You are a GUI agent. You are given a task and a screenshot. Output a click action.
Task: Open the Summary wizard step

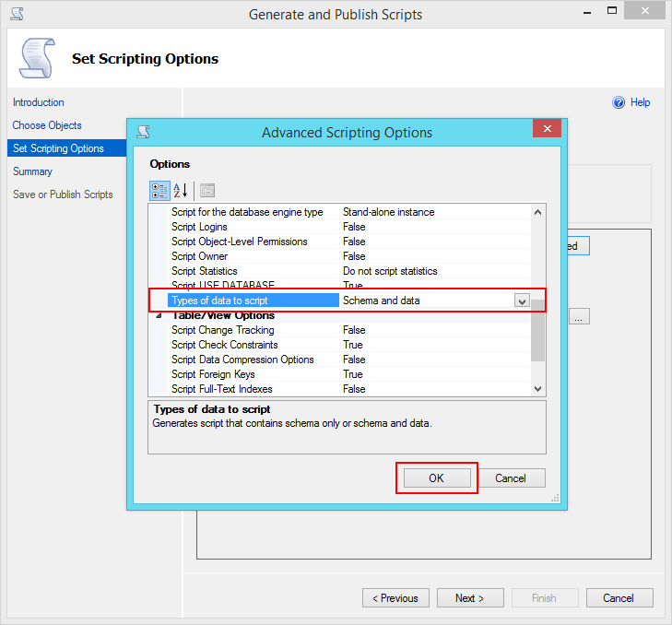pos(32,171)
